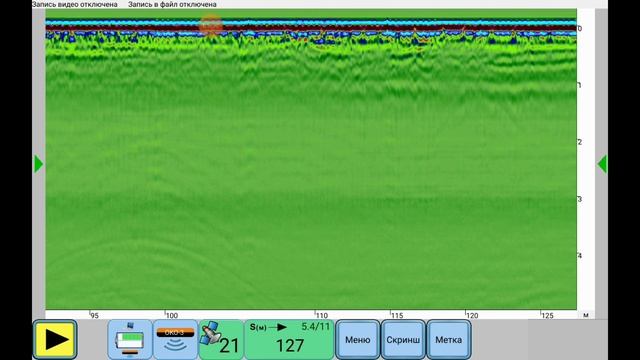Open the GPS satellite status showing 21
This screenshot has height=360, width=640.
tap(221, 340)
